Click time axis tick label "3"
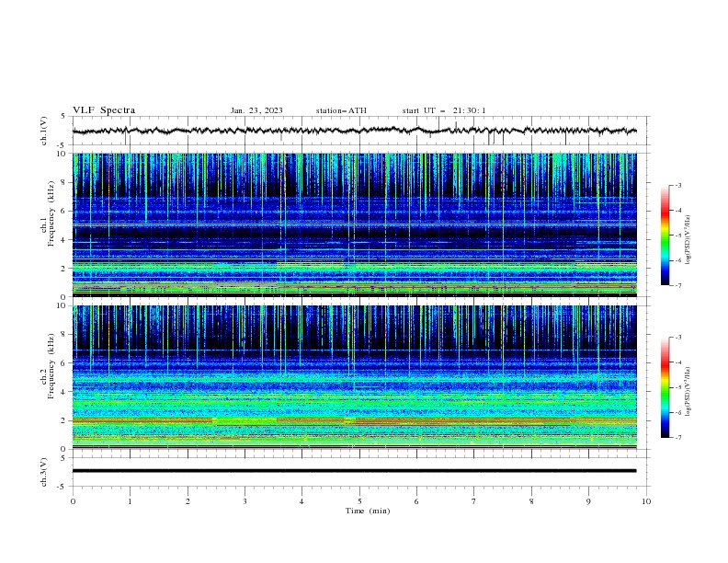728x563 pixels. pyautogui.click(x=245, y=501)
